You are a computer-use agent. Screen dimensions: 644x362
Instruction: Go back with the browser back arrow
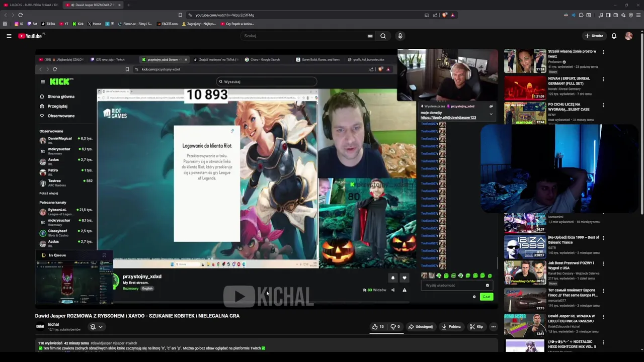coord(7,15)
